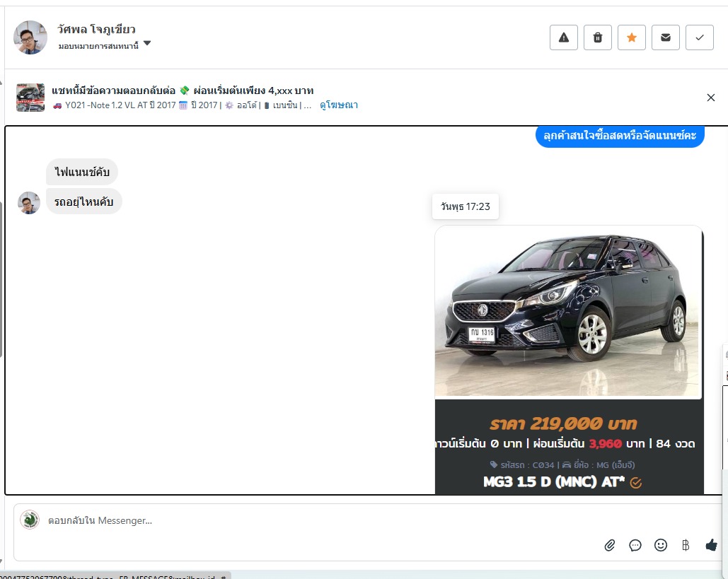The width and height of the screenshot is (728, 579).
Task: Open the black MG3 car photo
Action: point(568,312)
